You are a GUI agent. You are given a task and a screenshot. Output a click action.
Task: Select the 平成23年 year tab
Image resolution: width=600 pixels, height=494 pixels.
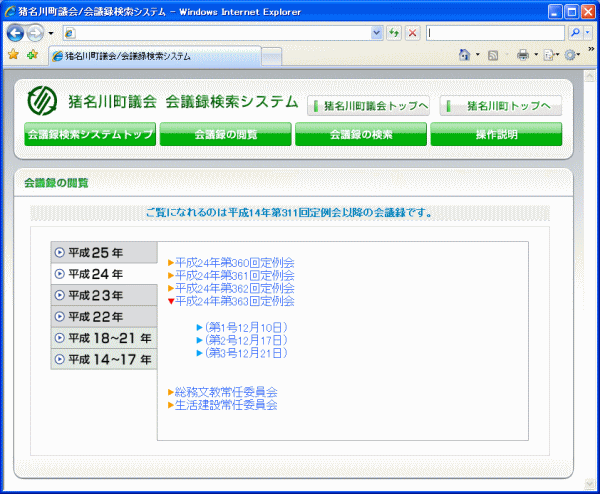pyautogui.click(x=104, y=295)
